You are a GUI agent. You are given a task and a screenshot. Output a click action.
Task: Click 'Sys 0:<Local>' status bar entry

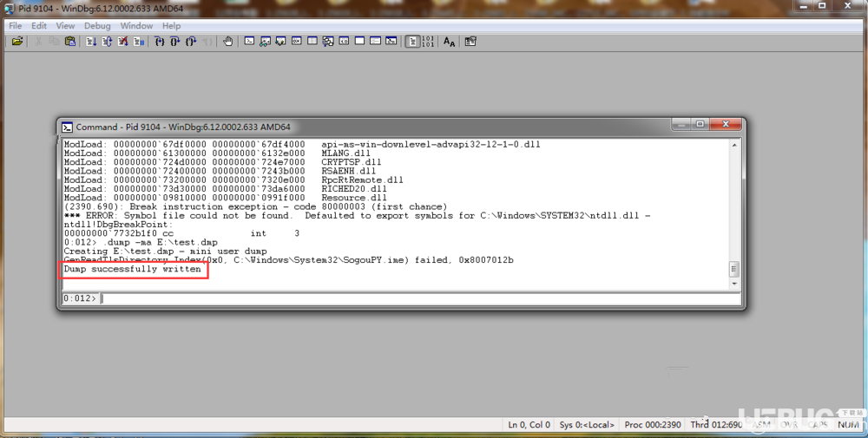click(x=587, y=425)
